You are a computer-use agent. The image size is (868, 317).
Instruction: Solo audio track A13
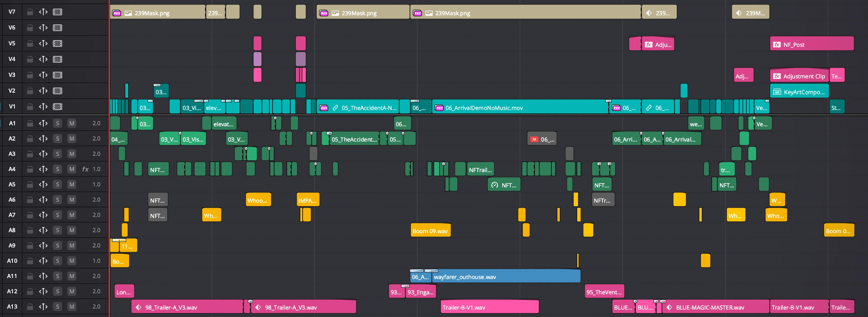click(58, 307)
